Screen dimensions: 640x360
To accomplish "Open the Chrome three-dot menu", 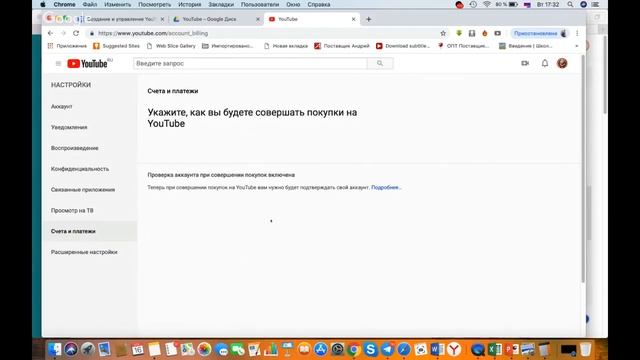I will point(577,33).
